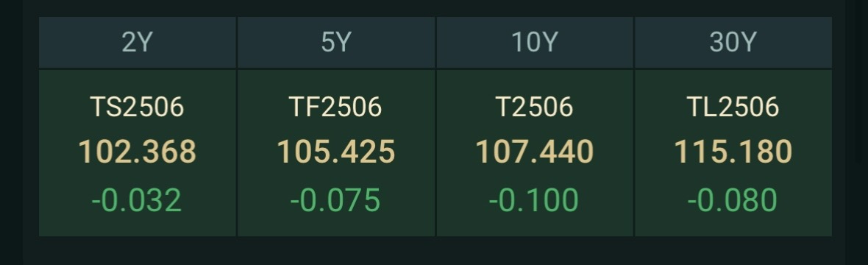This screenshot has width=868, height=265.
Task: Open the T2506 contract name
Action: point(535,107)
